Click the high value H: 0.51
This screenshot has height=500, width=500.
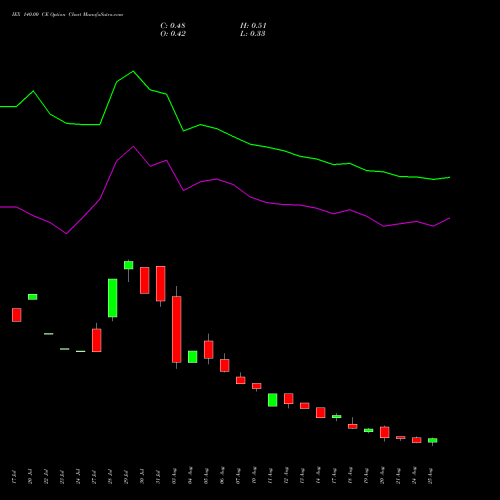(x=253, y=26)
